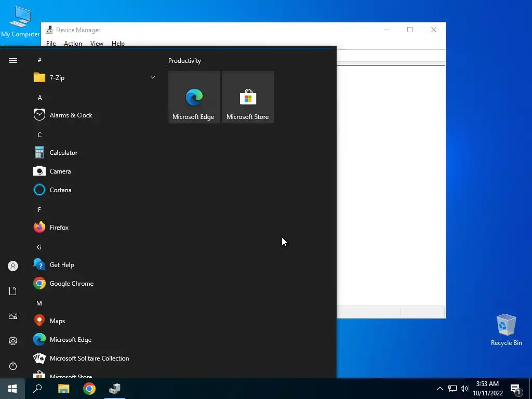The width and height of the screenshot is (532, 399).
Task: Click the Windows Start button on taskbar
Action: coord(12,389)
